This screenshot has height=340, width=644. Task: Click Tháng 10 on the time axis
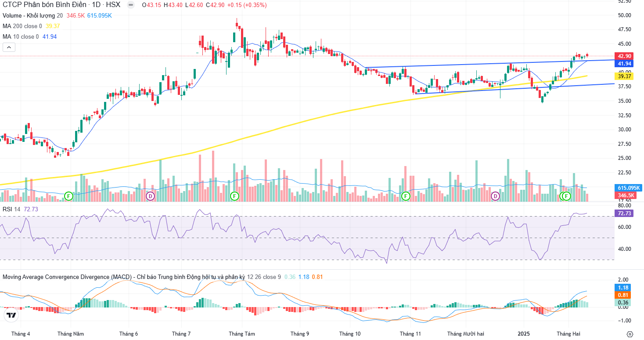click(349, 334)
